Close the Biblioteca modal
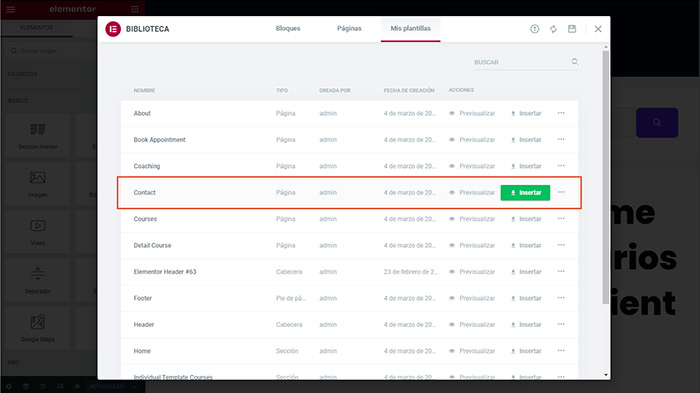This screenshot has height=393, width=700. click(598, 29)
